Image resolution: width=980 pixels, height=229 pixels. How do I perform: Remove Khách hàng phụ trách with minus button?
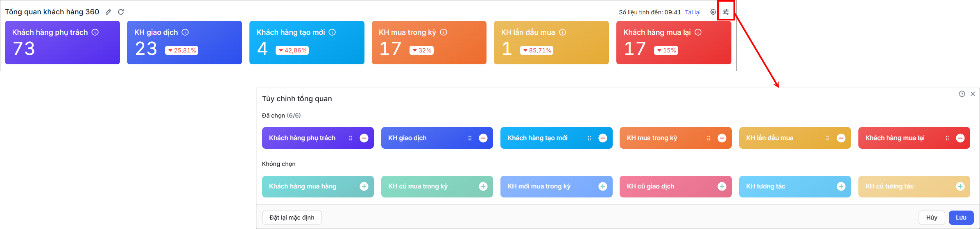point(364,138)
